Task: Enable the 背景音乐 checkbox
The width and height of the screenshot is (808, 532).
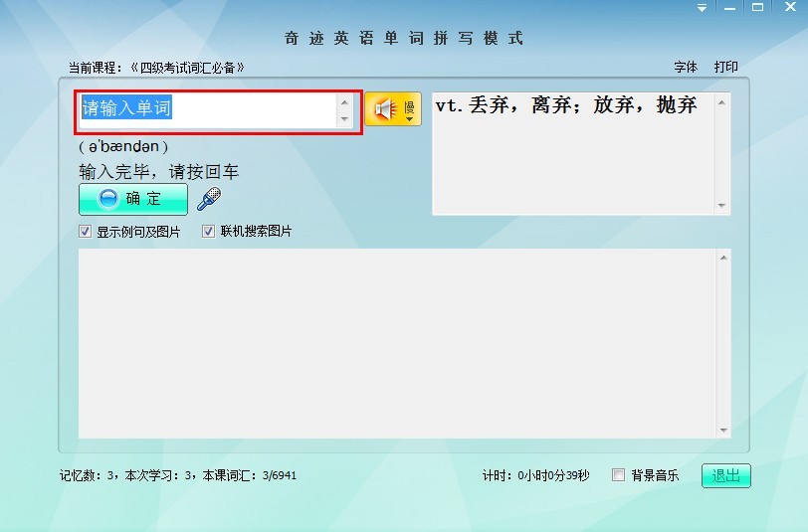Action: [x=619, y=475]
